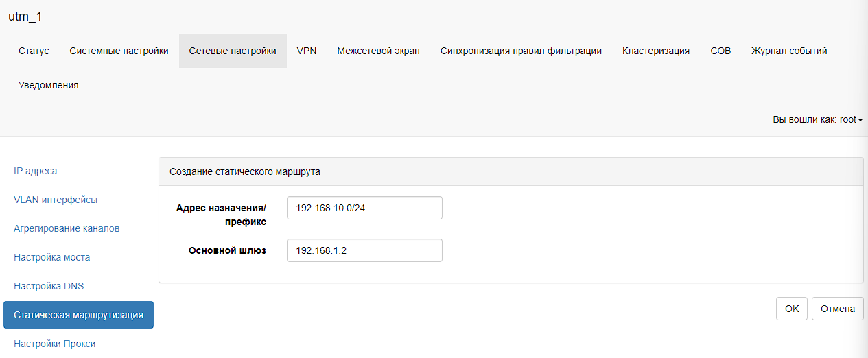Select the Сетевые настройки tab
This screenshot has width=868, height=358.
pos(233,51)
